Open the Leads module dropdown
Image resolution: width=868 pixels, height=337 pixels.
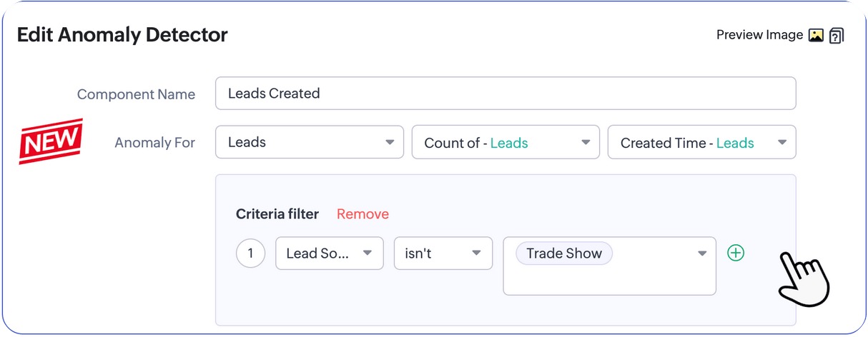(x=309, y=143)
